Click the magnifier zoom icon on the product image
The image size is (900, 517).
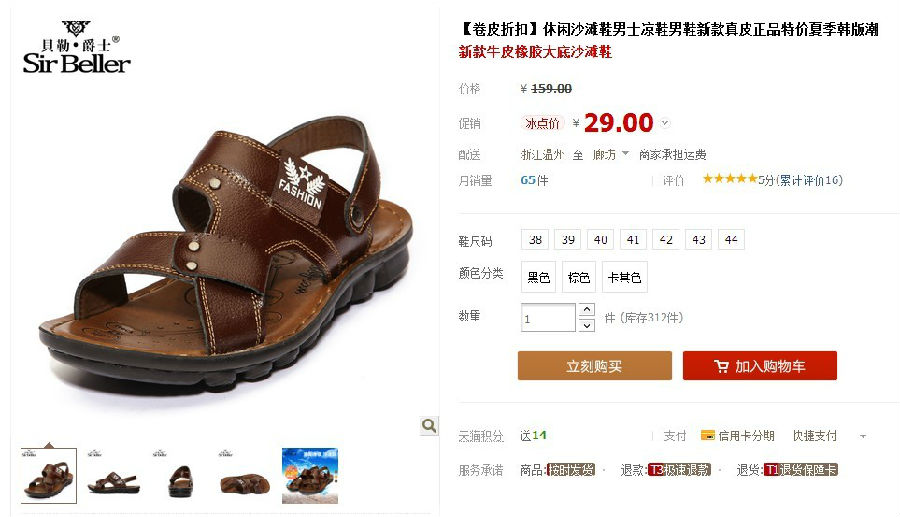428,426
